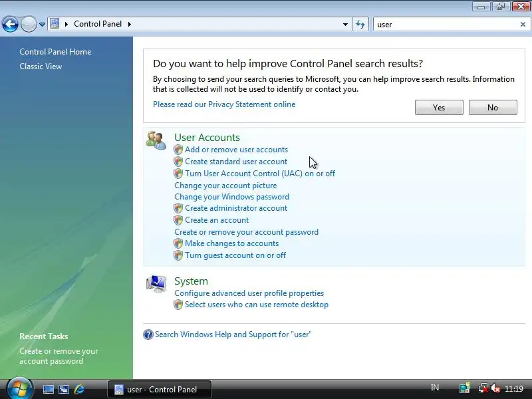Open Change your account picture
Screen dimensions: 532x399
point(225,186)
